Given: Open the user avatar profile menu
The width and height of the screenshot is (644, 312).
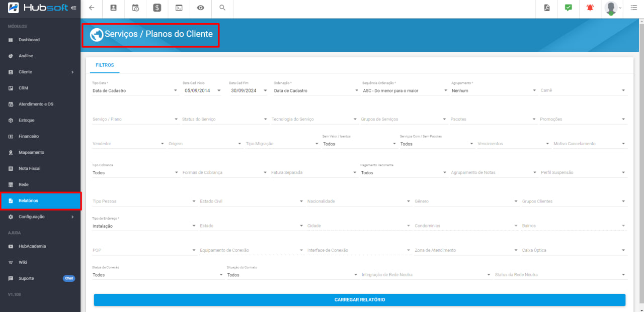Looking at the screenshot, I should tap(613, 8).
